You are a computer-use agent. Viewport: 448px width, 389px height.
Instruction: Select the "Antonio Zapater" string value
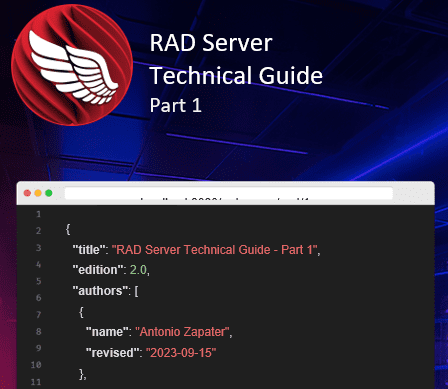[182, 332]
